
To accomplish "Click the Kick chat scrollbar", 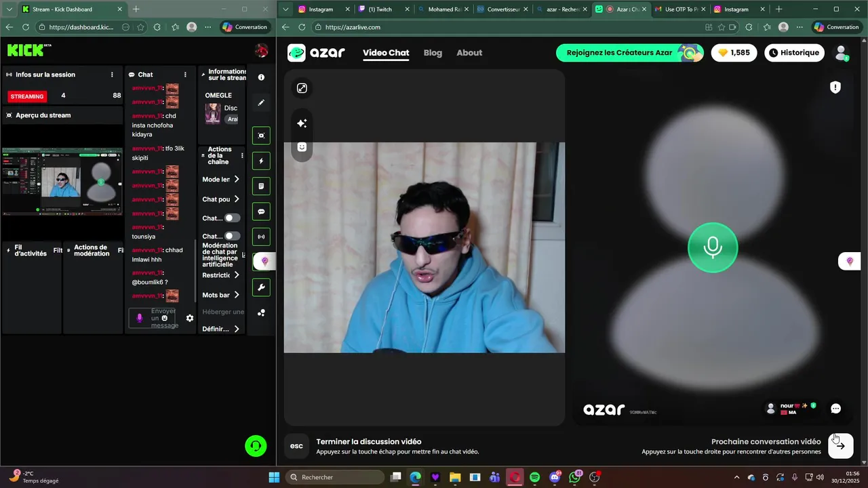I will click(195, 271).
